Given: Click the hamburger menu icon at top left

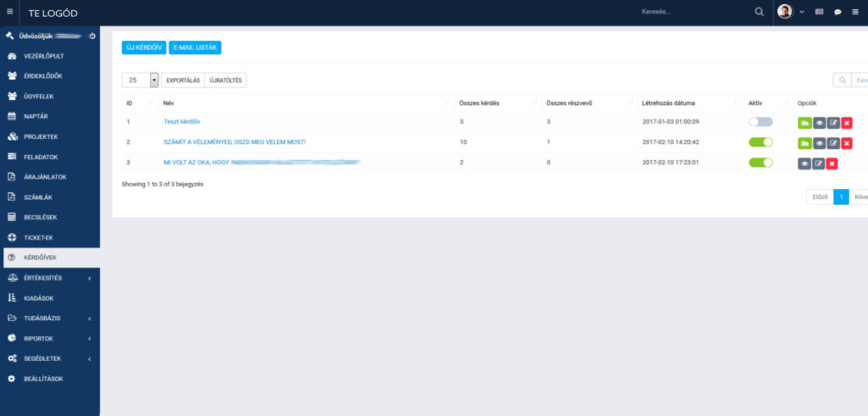Looking at the screenshot, I should coord(10,12).
